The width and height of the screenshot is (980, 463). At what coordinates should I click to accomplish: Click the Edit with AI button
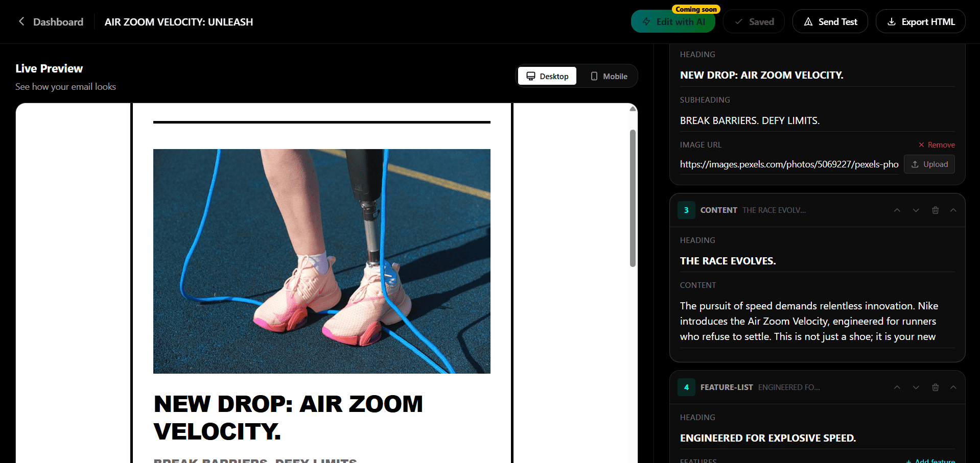[673, 21]
